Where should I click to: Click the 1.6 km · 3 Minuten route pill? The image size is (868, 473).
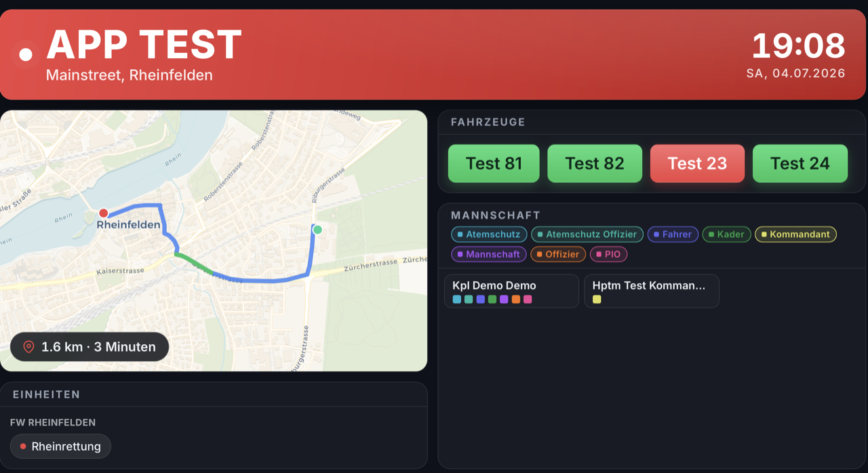pos(90,347)
